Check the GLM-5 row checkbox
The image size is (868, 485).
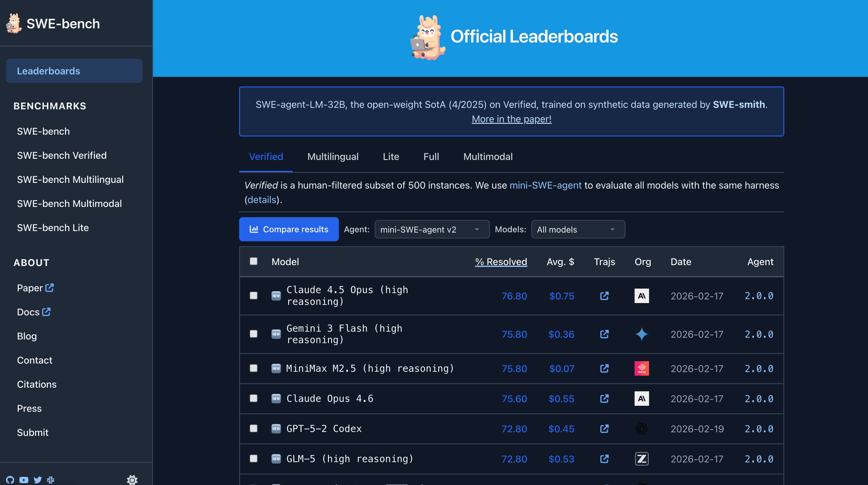253,458
